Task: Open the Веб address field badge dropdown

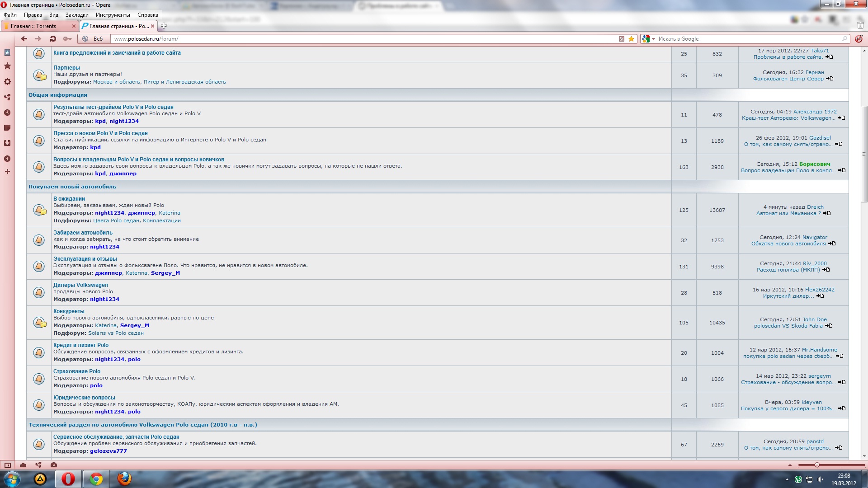Action: (x=94, y=39)
